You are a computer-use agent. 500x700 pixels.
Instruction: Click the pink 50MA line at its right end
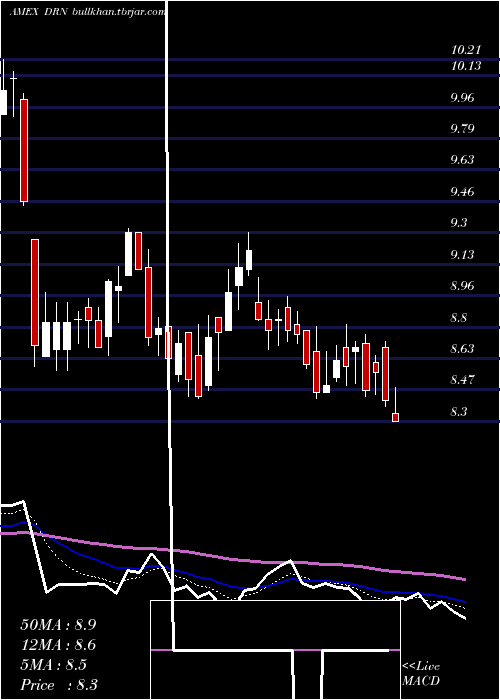463,579
